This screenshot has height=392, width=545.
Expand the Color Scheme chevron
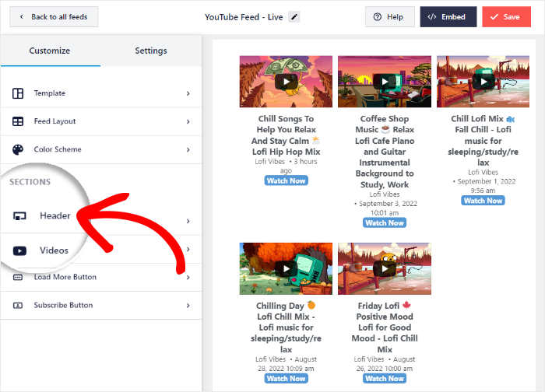pos(188,149)
